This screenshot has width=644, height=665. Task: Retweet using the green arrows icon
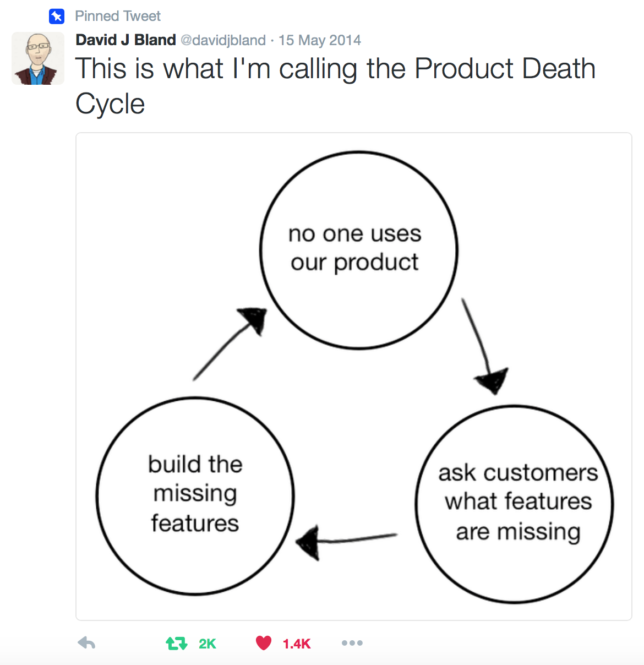coord(177,643)
